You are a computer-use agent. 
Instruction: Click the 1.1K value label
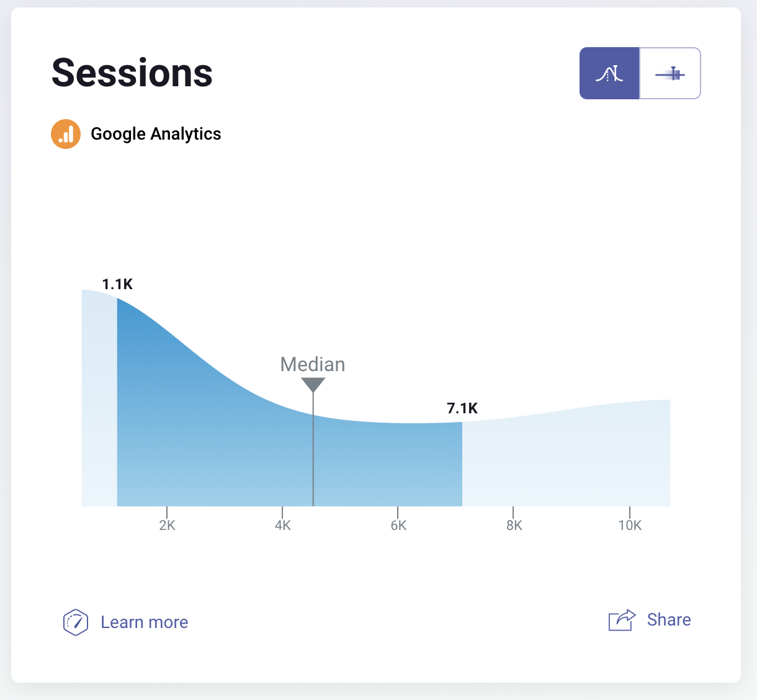tap(118, 284)
